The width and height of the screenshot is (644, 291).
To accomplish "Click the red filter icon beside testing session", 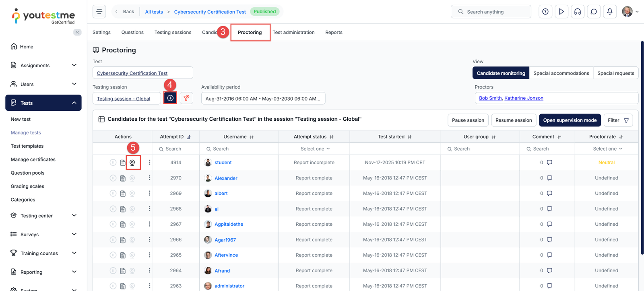I will click(x=186, y=98).
